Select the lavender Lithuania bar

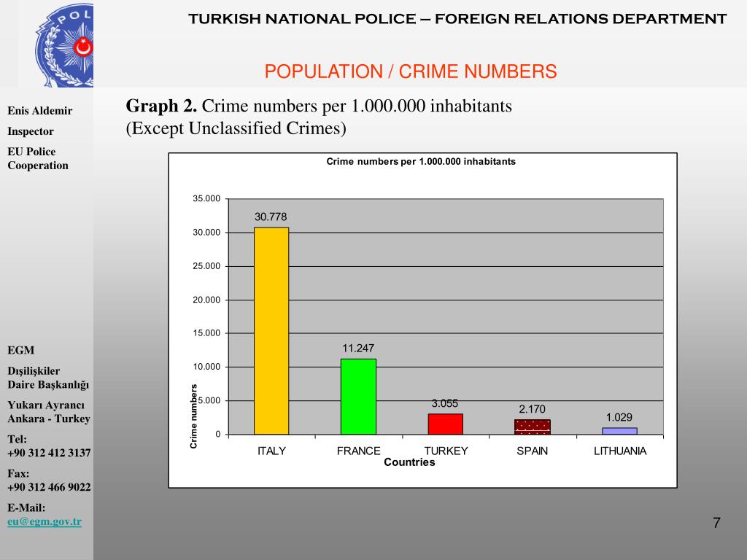pyautogui.click(x=619, y=431)
